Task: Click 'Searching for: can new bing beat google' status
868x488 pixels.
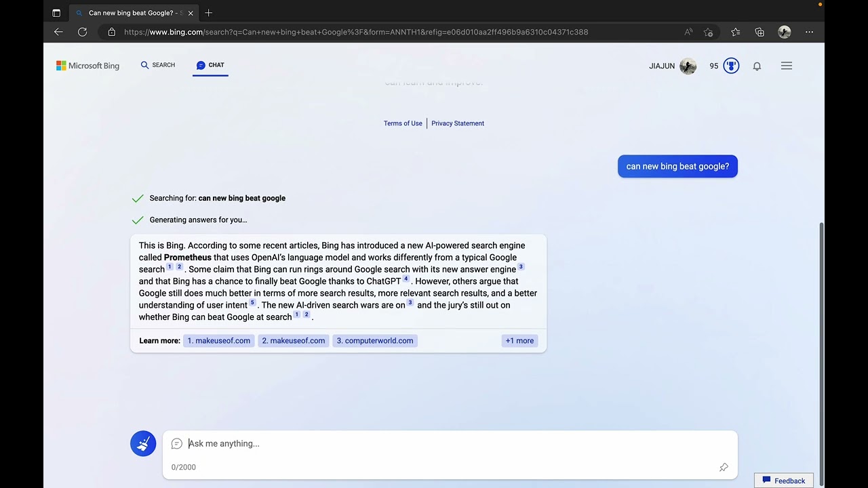Action: tap(217, 198)
